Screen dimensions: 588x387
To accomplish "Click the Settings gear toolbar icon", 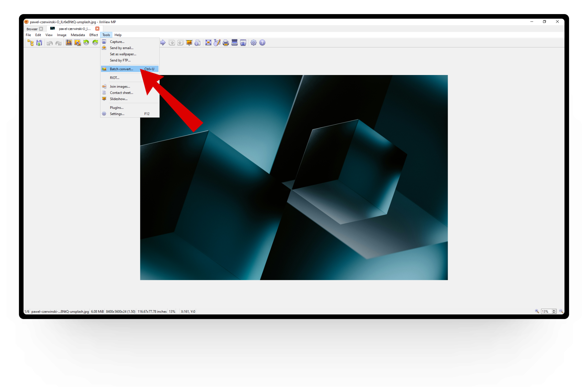I will coord(254,43).
